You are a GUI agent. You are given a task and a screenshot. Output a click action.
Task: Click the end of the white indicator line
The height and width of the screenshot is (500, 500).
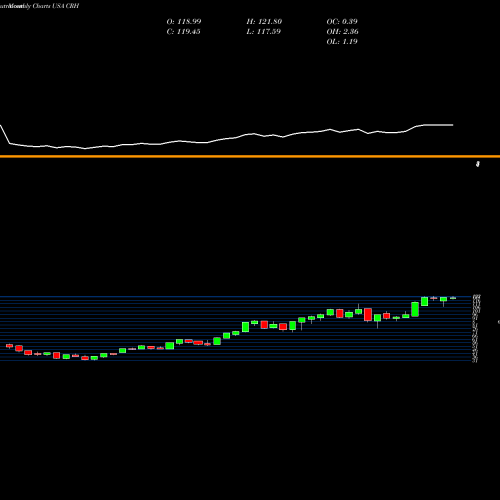click(452, 125)
